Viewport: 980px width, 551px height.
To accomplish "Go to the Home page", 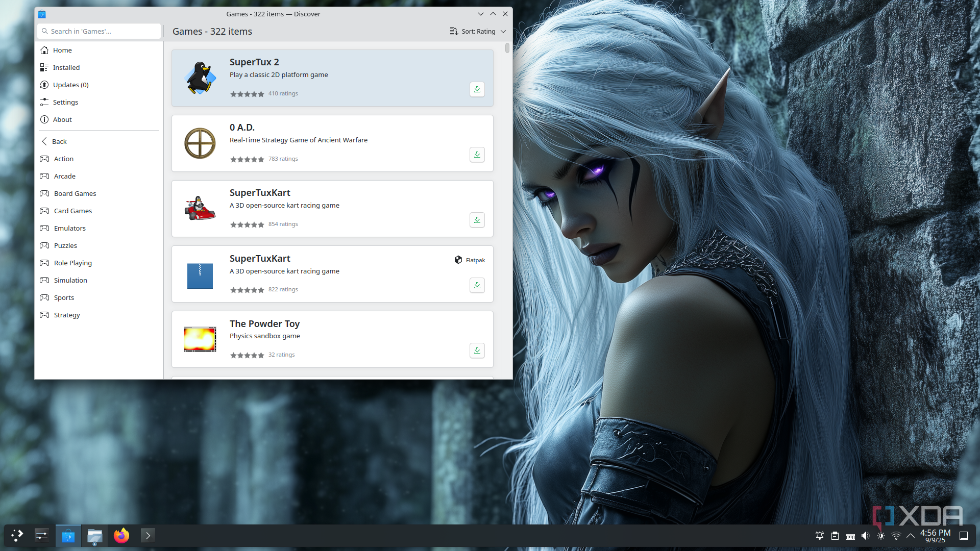I will (x=99, y=50).
